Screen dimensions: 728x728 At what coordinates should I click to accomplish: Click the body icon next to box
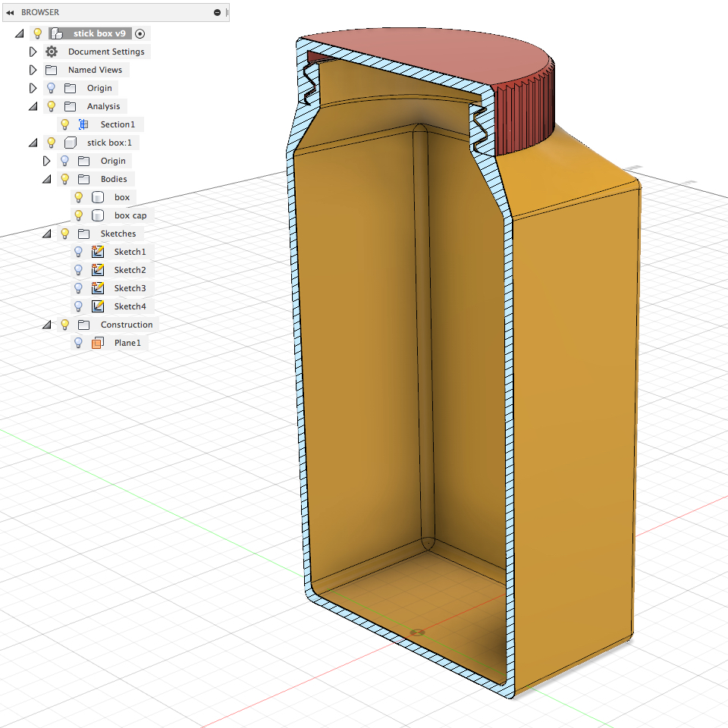coord(98,196)
